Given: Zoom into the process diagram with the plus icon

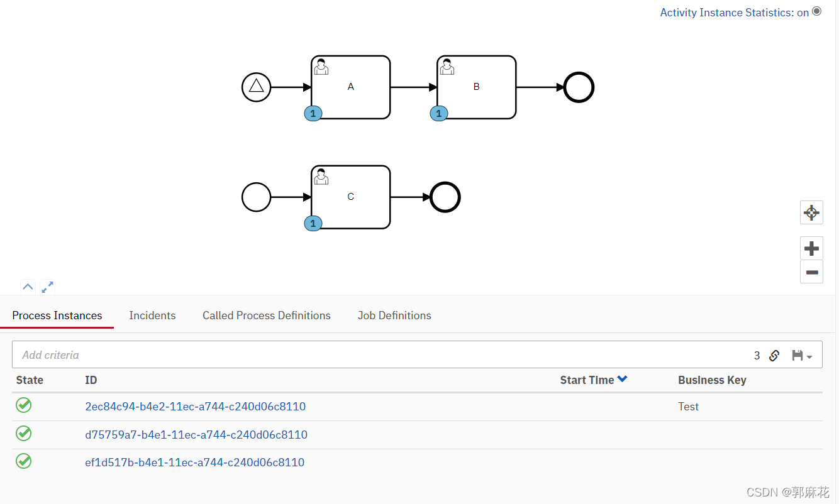Looking at the screenshot, I should pos(811,248).
